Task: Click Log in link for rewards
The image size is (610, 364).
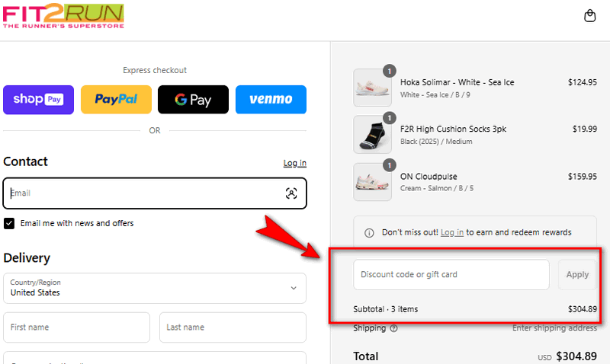Action: 451,232
